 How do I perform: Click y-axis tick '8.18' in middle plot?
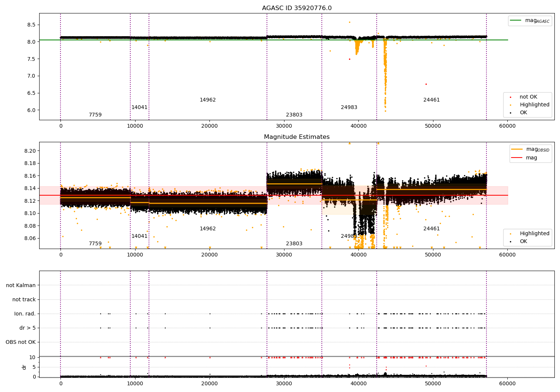[30, 164]
